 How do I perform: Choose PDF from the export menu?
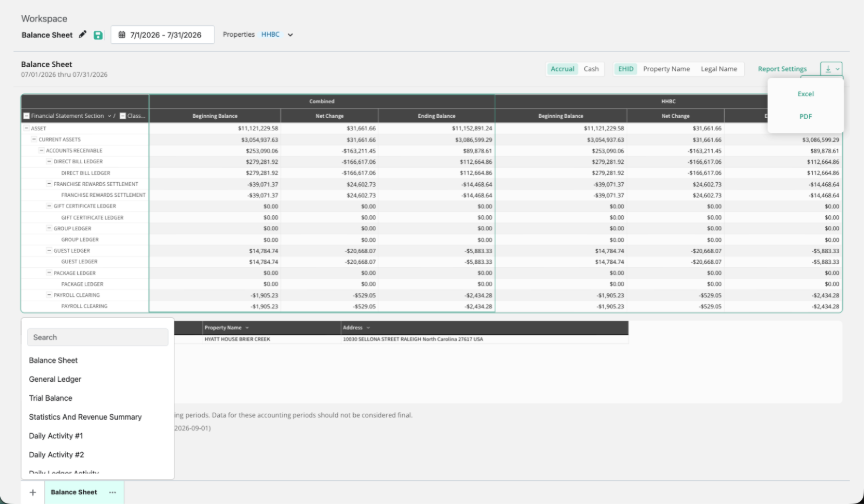pyautogui.click(x=806, y=116)
